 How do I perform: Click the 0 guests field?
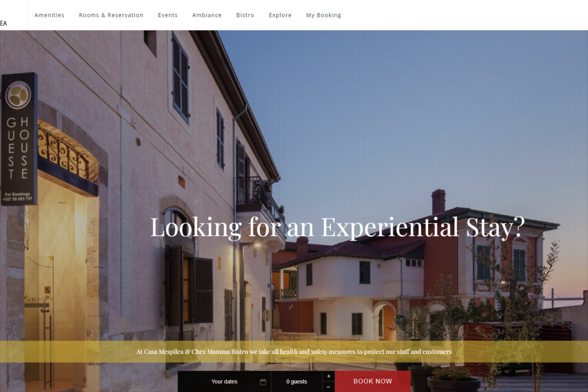coord(297,382)
